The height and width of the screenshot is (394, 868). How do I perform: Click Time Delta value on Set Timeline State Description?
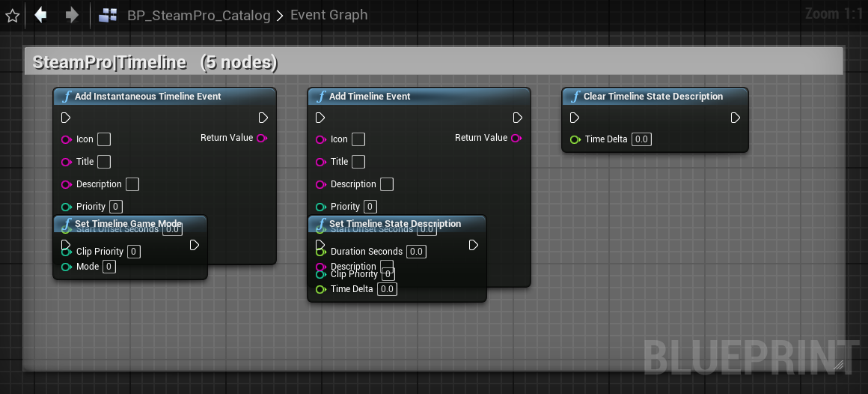pyautogui.click(x=387, y=288)
